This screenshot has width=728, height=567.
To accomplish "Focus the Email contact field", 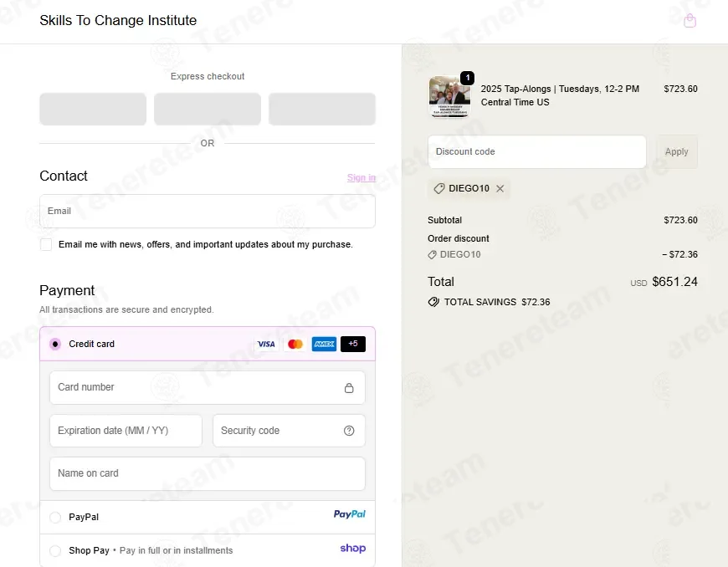I will pos(208,211).
